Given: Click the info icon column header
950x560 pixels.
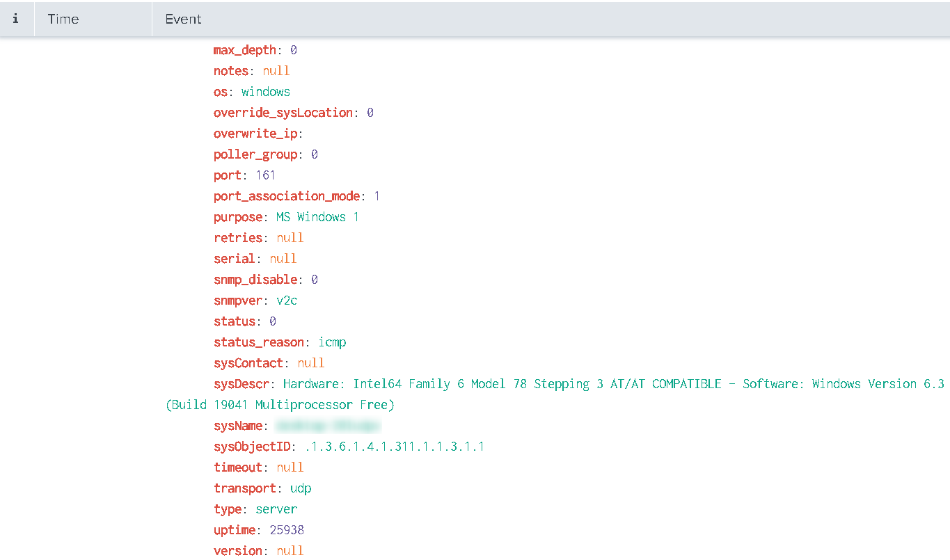Looking at the screenshot, I should 15,19.
